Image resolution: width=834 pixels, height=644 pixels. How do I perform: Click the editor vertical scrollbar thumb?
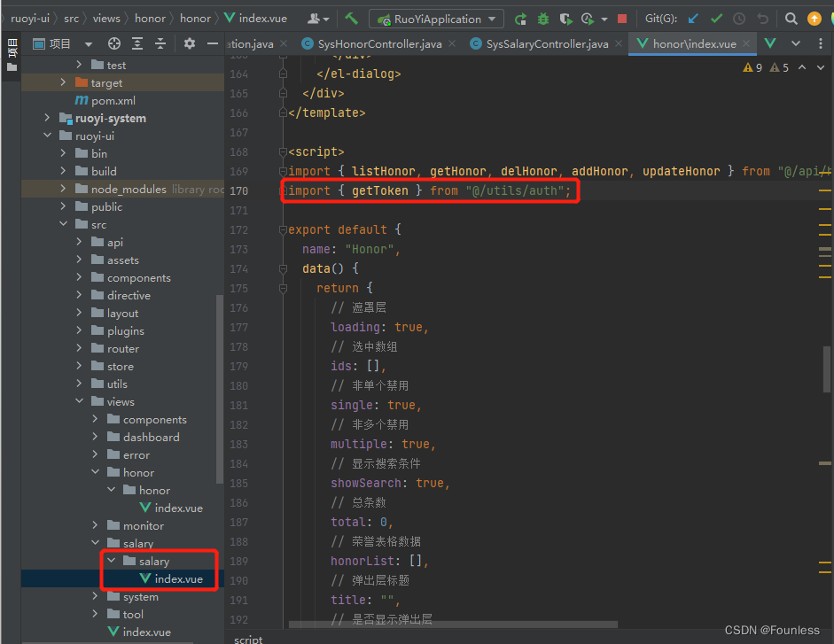pos(827,369)
